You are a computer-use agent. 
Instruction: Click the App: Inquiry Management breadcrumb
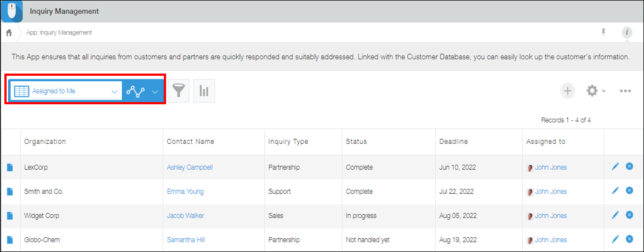click(x=59, y=33)
